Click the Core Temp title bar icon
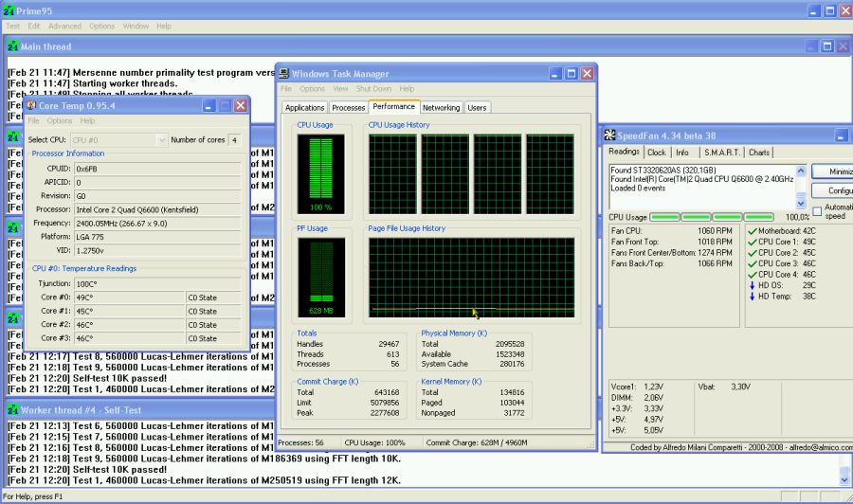 tap(31, 105)
